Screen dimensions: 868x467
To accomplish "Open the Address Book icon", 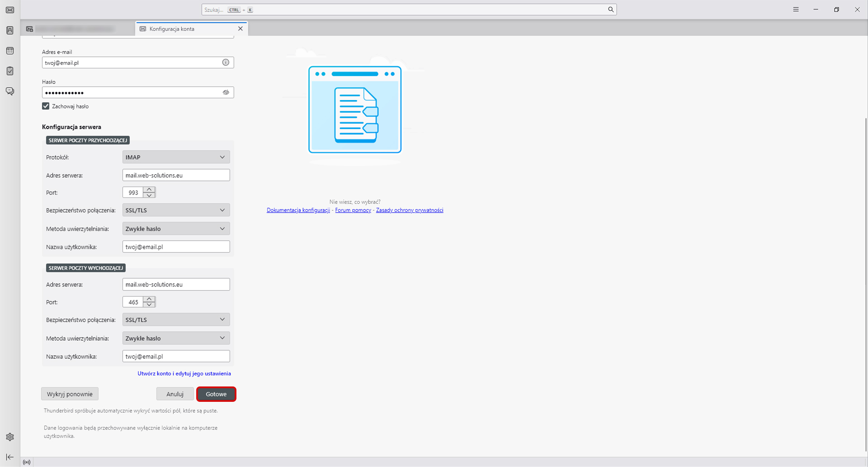I will 10,30.
